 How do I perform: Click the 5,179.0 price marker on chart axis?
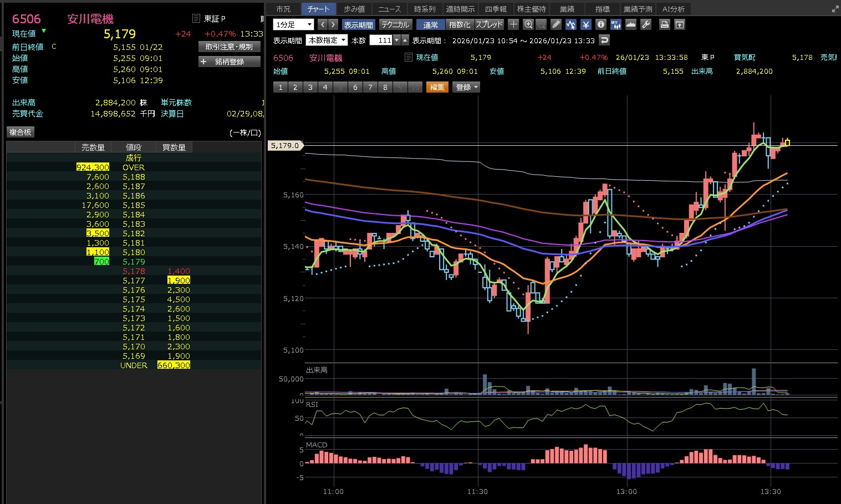(x=285, y=145)
